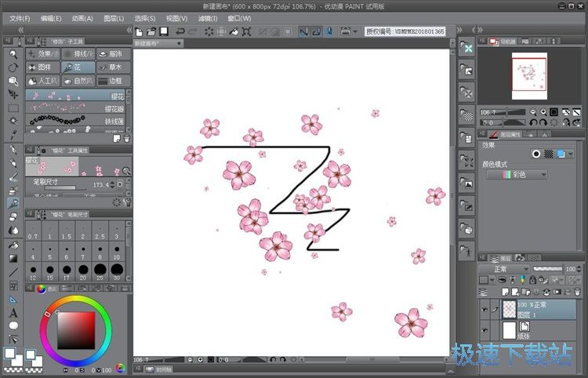Select the Text 'A' tool
Viewport: 588px width, 378px height.
(13, 313)
